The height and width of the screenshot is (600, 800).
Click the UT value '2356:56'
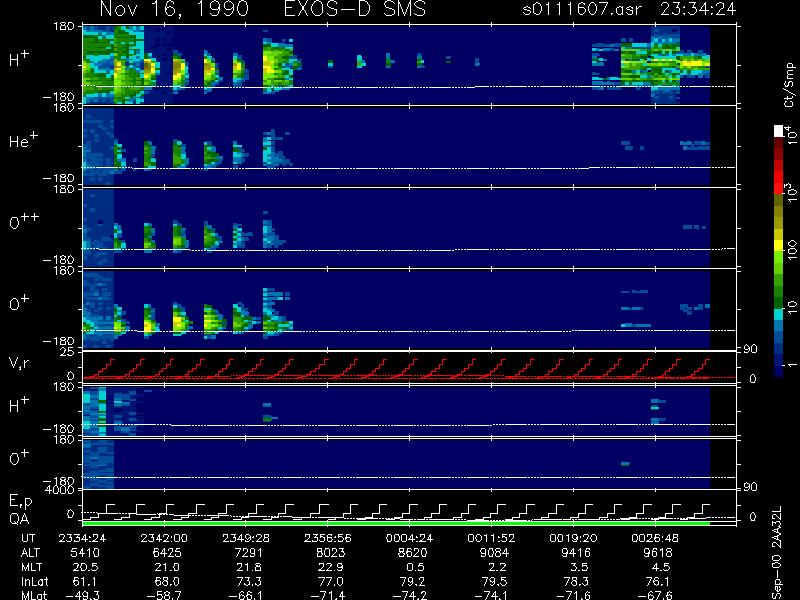(328, 538)
